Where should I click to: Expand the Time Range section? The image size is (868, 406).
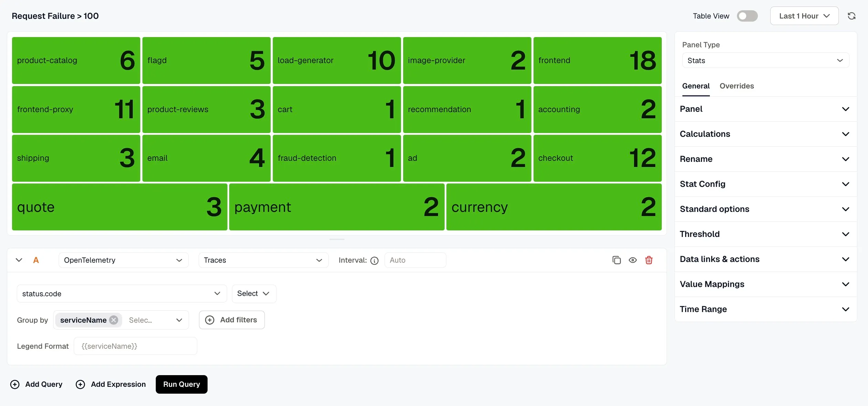tap(765, 309)
